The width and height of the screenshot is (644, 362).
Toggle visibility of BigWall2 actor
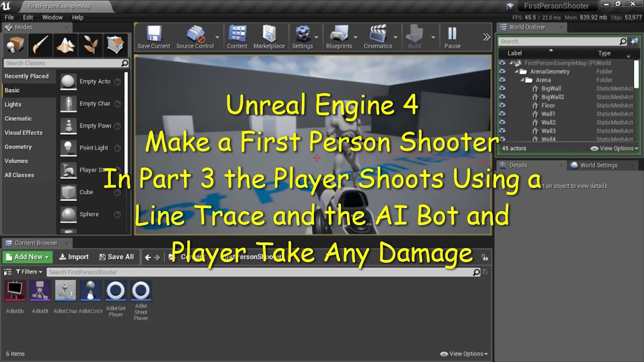pos(502,97)
